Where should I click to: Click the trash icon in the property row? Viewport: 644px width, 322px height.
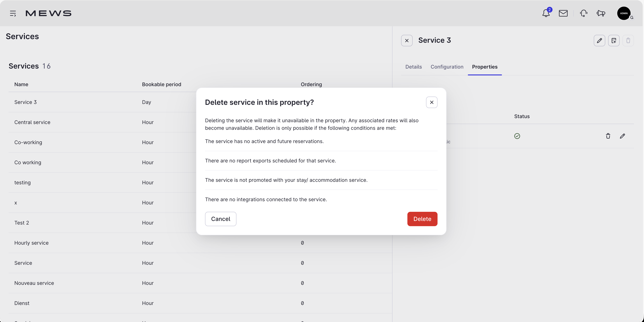(608, 136)
